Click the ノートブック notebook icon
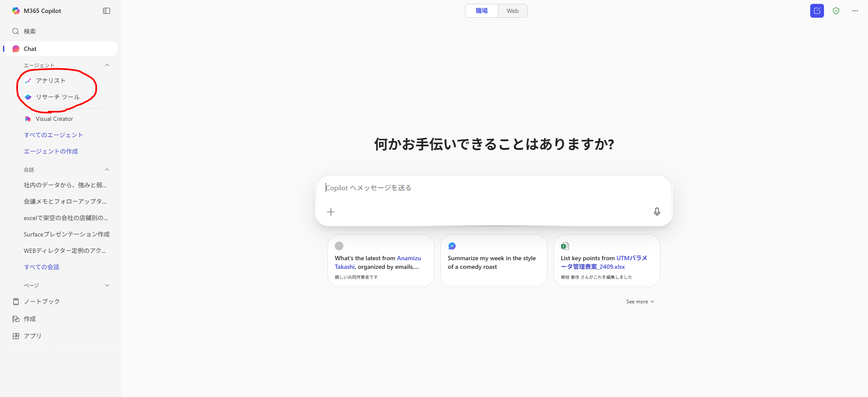This screenshot has height=397, width=868. 16,302
